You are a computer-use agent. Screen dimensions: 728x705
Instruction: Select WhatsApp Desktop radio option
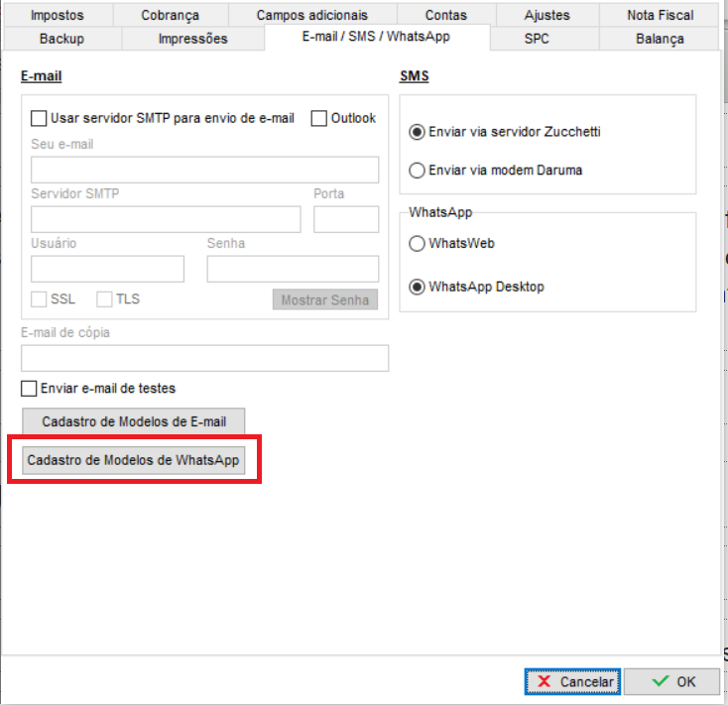(x=417, y=288)
